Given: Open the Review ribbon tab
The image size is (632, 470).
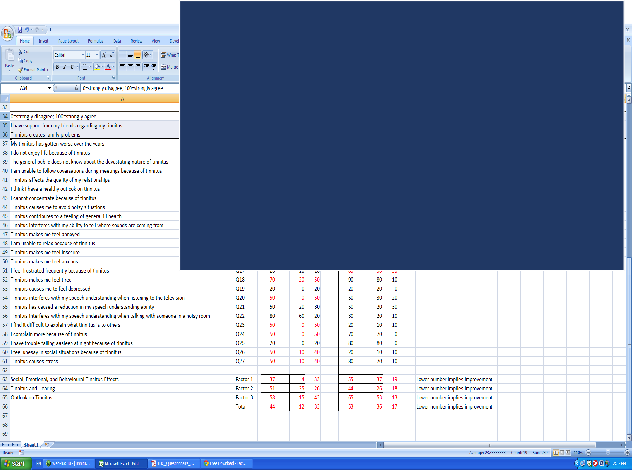Looking at the screenshot, I should [x=136, y=41].
